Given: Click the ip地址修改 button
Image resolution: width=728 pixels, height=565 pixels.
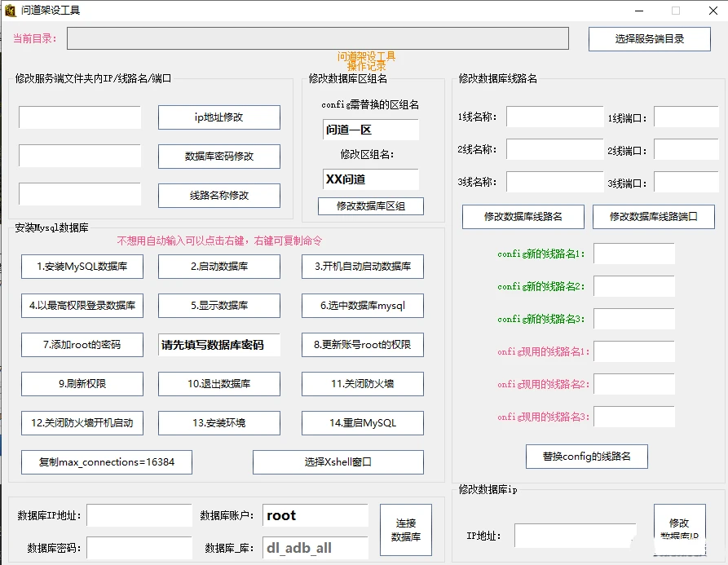Looking at the screenshot, I should point(218,117).
